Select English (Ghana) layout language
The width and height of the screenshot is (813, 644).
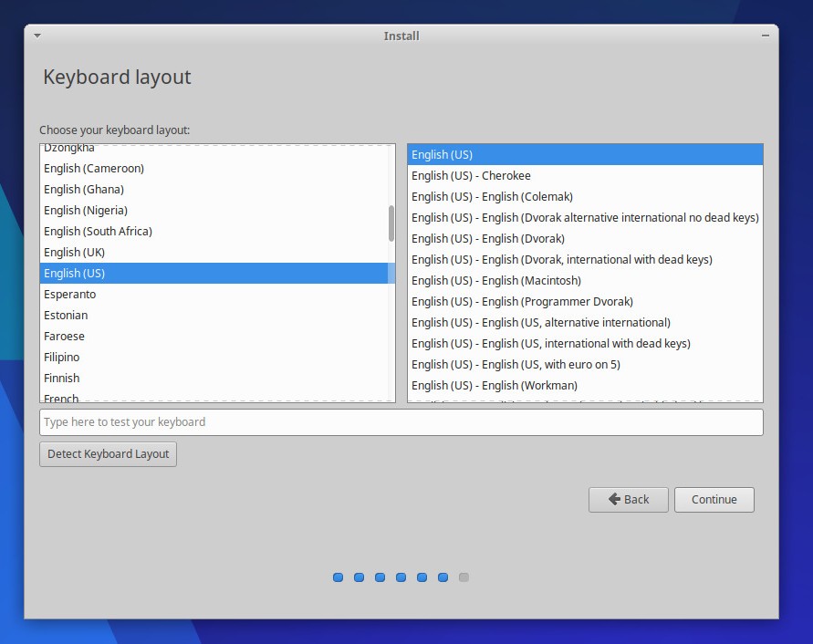[214, 189]
